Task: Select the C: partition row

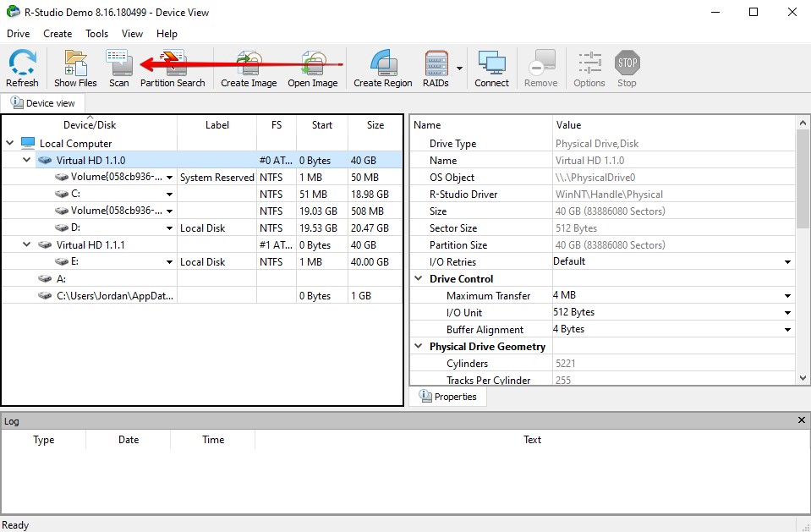Action: click(x=202, y=194)
